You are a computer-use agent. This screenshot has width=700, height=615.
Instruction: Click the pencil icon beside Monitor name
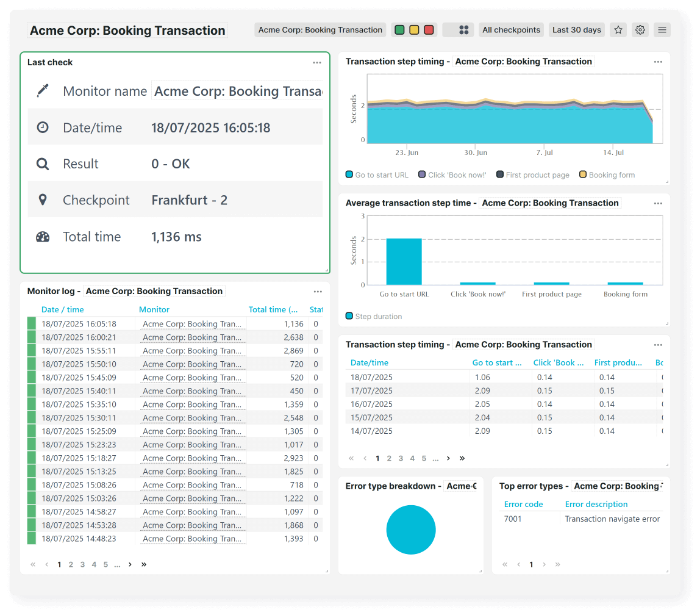pos(42,91)
